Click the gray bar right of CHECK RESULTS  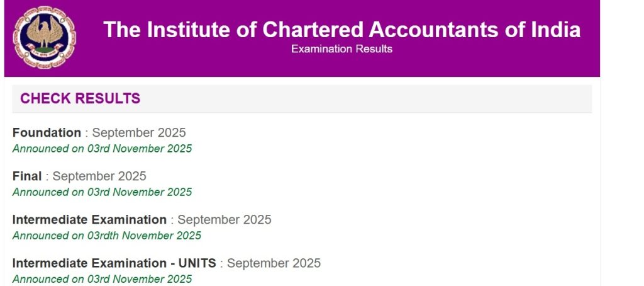point(377,99)
